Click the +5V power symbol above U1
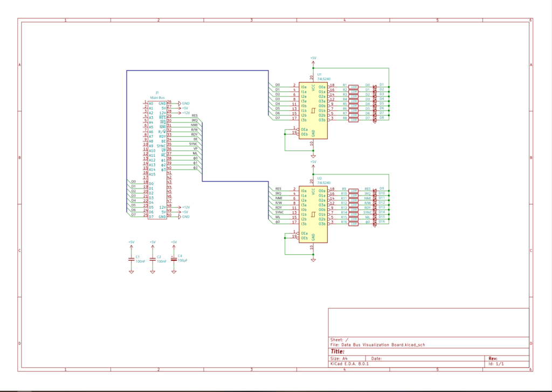 [313, 58]
